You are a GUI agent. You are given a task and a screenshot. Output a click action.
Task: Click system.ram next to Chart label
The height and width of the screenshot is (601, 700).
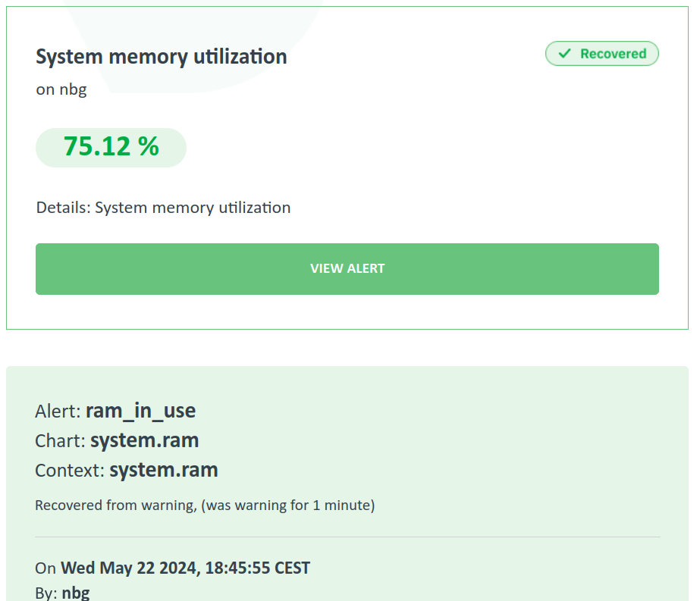144,440
